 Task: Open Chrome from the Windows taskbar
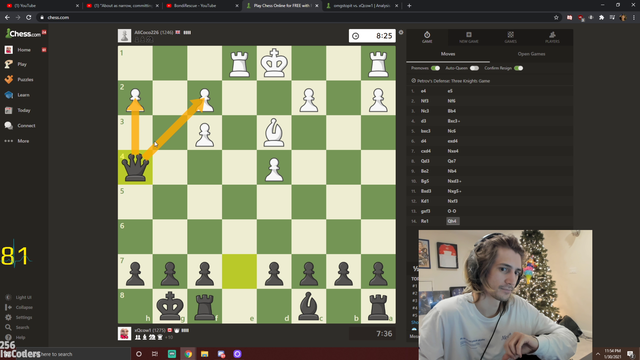click(188, 354)
